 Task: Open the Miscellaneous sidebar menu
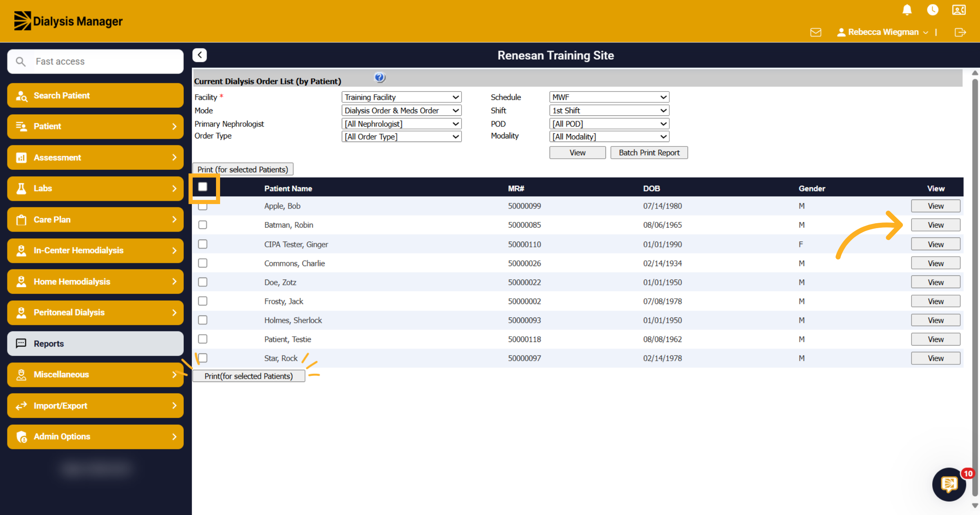[95, 375]
